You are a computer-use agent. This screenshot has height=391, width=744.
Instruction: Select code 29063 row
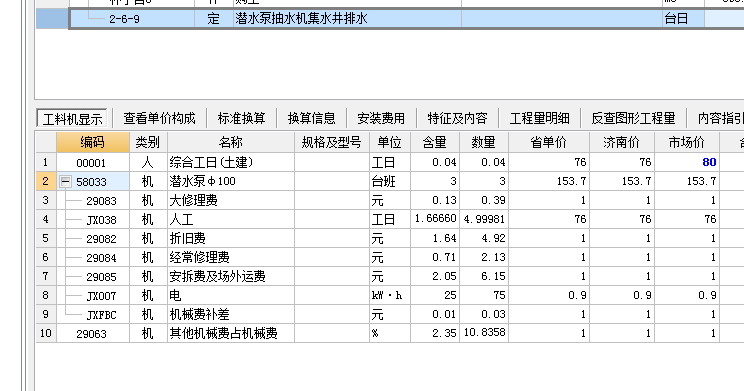coord(93,334)
